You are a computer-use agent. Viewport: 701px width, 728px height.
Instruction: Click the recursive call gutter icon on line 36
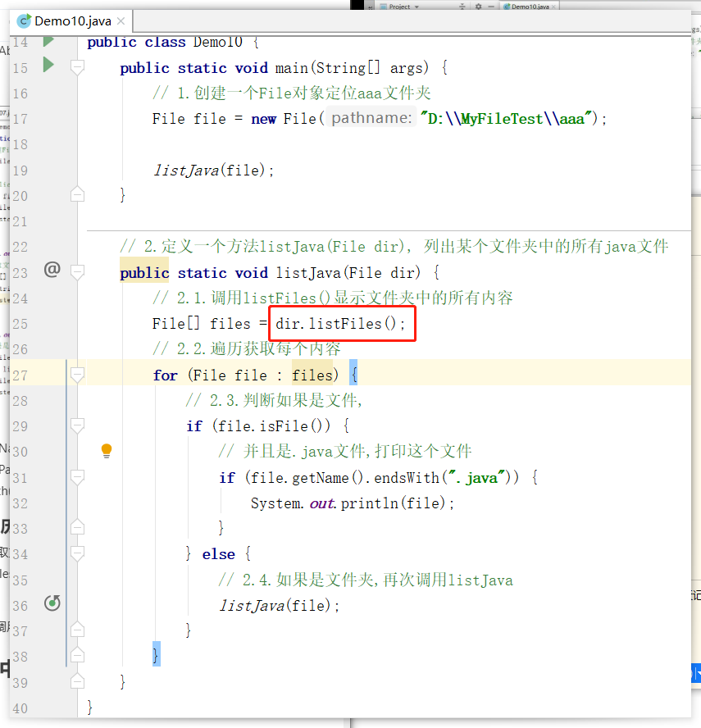click(x=52, y=603)
